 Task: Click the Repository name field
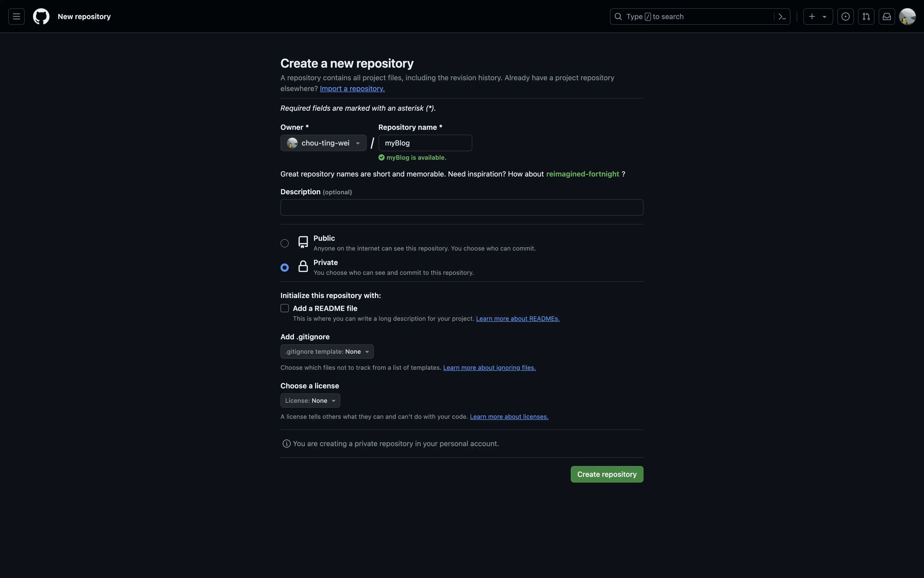(425, 143)
